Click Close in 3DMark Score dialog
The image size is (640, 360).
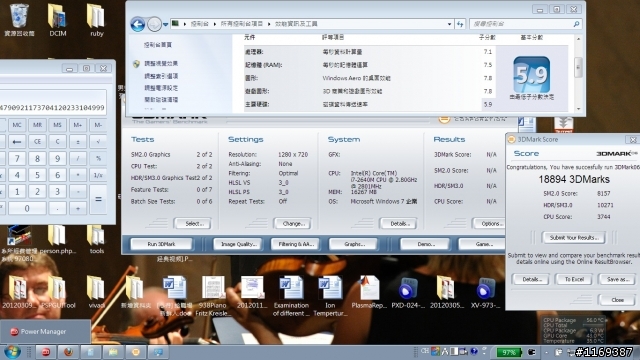point(617,300)
